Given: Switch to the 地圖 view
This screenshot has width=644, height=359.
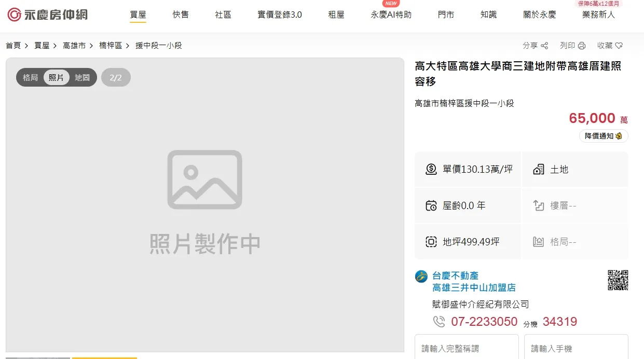Looking at the screenshot, I should [83, 77].
